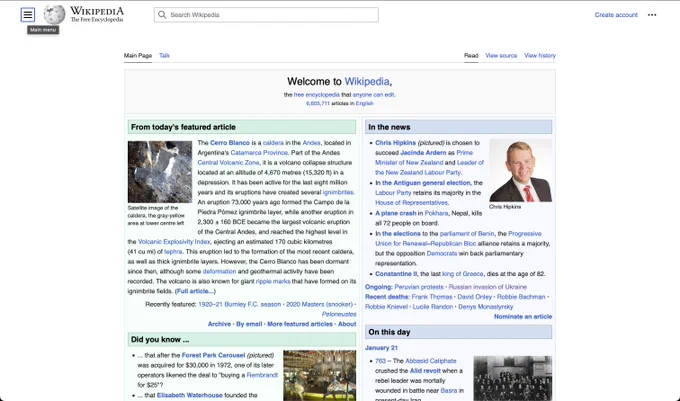
Task: Open the English link under welcome
Action: coord(364,103)
